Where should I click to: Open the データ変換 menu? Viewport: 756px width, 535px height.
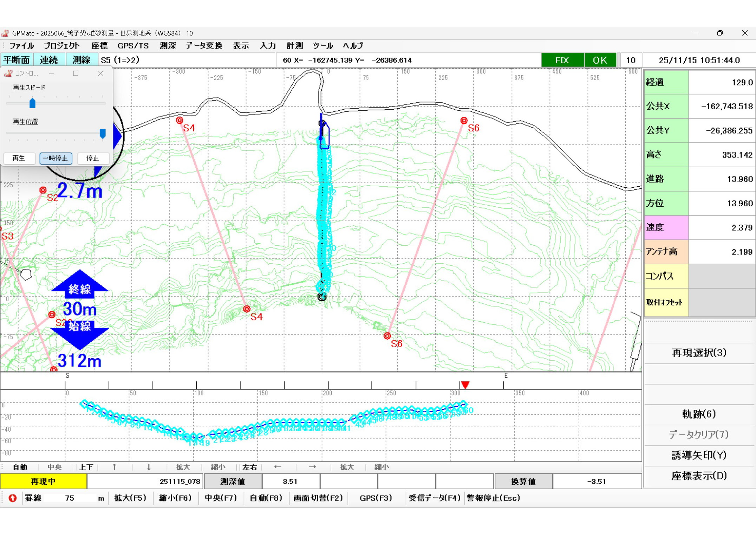pos(204,46)
